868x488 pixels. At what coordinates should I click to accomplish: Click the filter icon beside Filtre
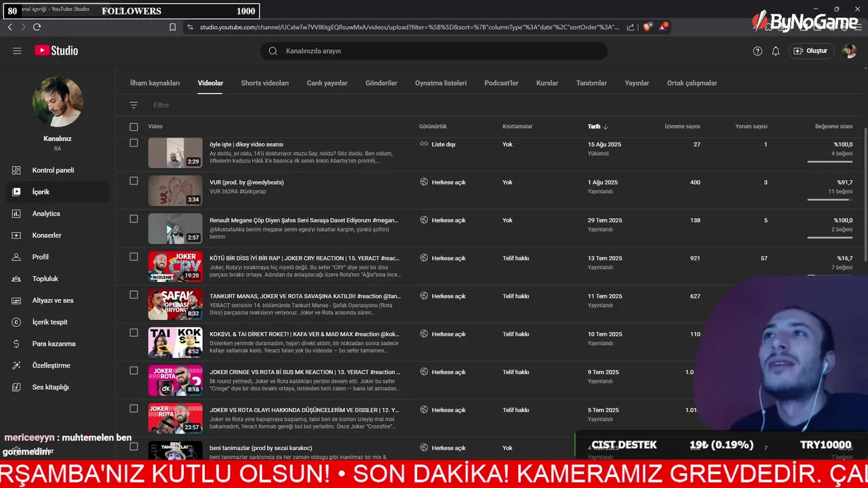click(x=134, y=105)
